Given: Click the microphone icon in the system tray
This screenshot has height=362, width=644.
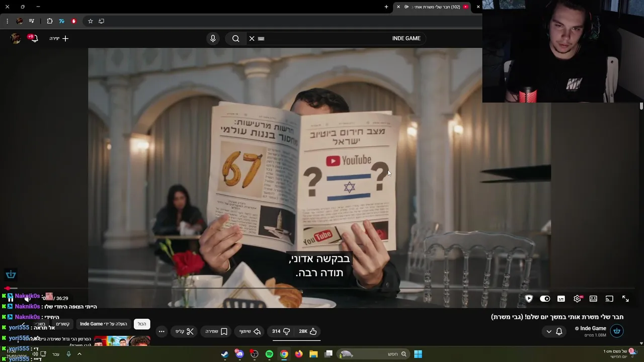Looking at the screenshot, I should 69,354.
